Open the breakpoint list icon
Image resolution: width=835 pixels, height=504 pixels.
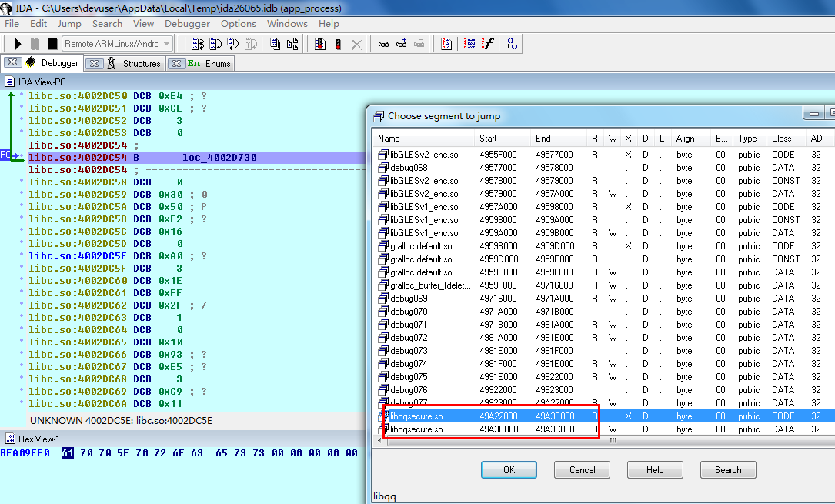320,44
